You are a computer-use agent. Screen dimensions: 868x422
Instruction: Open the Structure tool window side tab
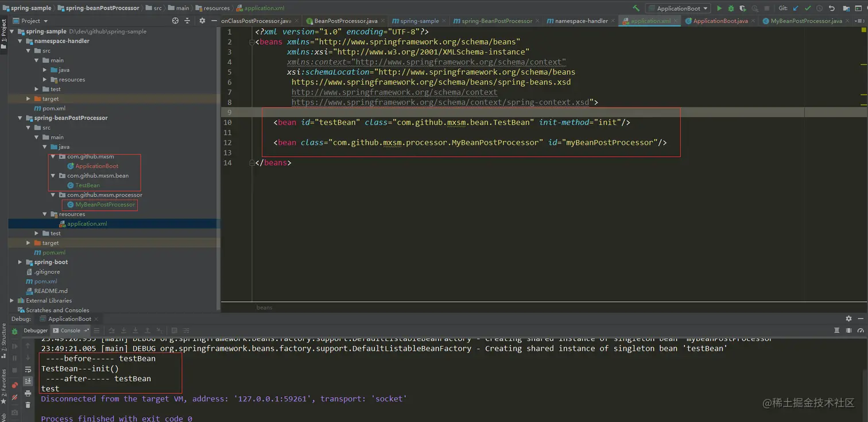[3, 340]
